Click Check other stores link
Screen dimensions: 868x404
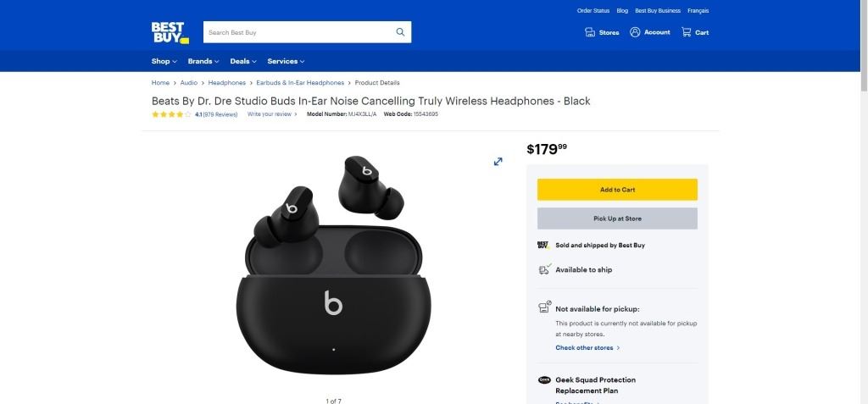tap(585, 348)
